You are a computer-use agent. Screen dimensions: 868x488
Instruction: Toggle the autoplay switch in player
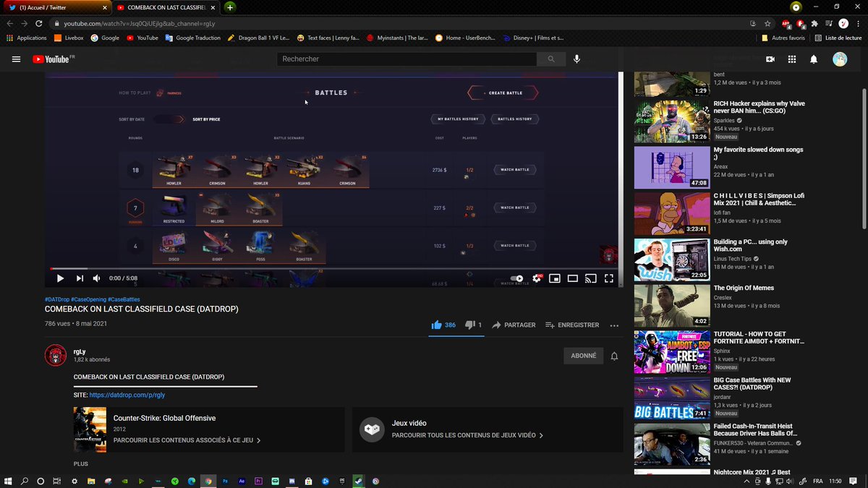coord(516,278)
